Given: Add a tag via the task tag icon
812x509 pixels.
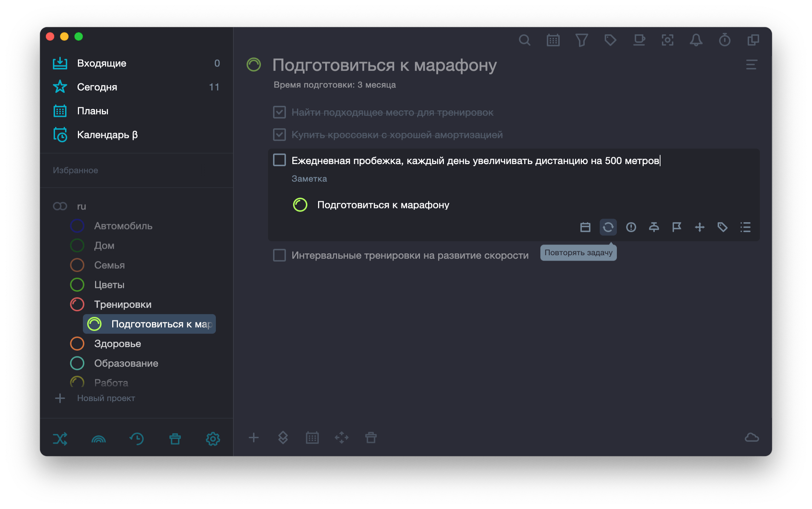Looking at the screenshot, I should (x=722, y=227).
